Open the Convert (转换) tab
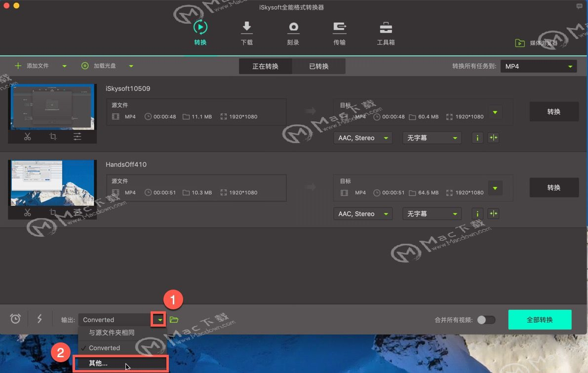 pos(200,33)
